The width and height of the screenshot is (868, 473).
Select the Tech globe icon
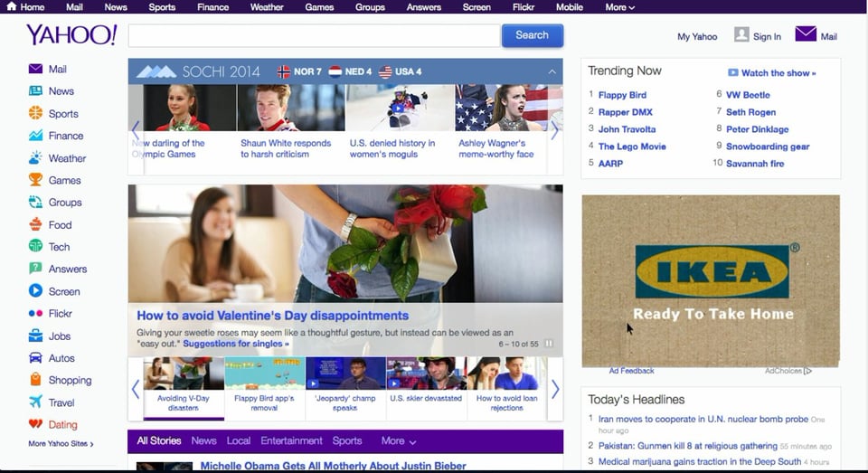tap(35, 246)
